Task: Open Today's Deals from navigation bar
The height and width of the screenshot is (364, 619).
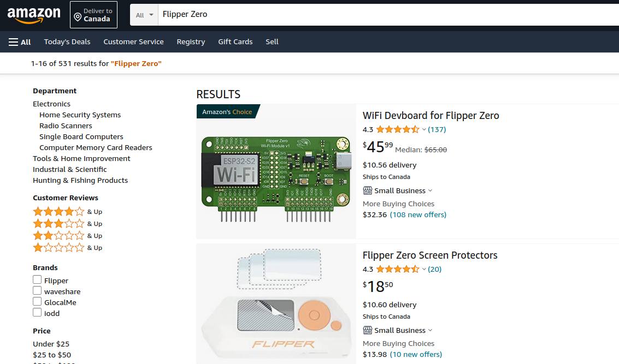Action: (67, 42)
